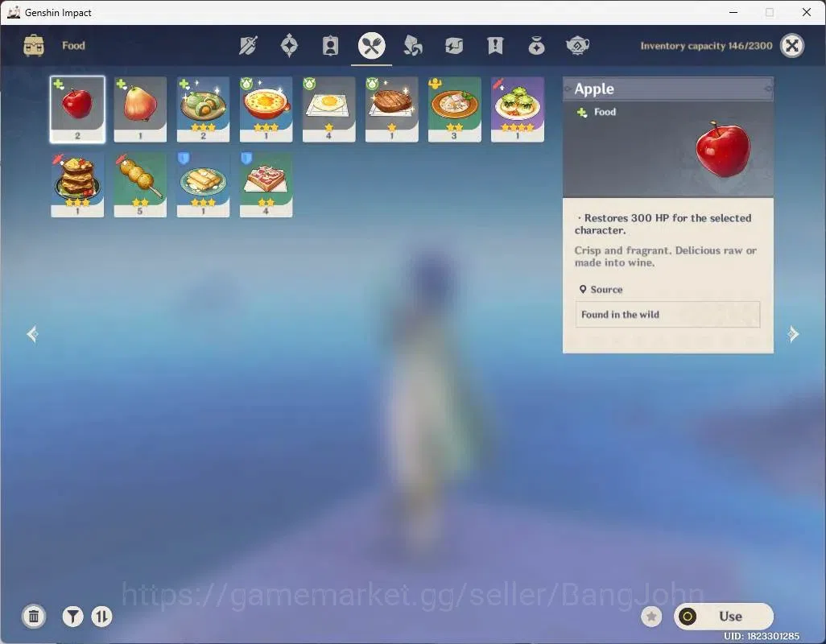Open the Weapons inventory tab
The height and width of the screenshot is (644, 826).
248,46
